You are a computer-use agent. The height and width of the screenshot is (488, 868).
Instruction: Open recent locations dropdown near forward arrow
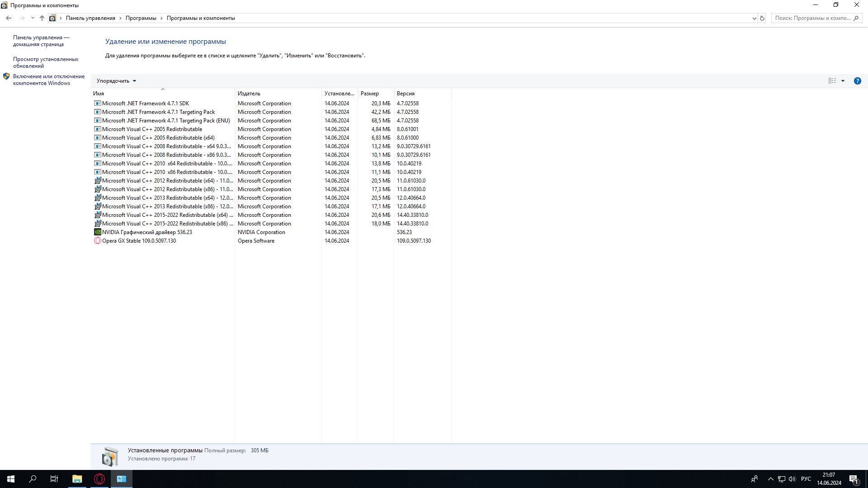point(33,18)
